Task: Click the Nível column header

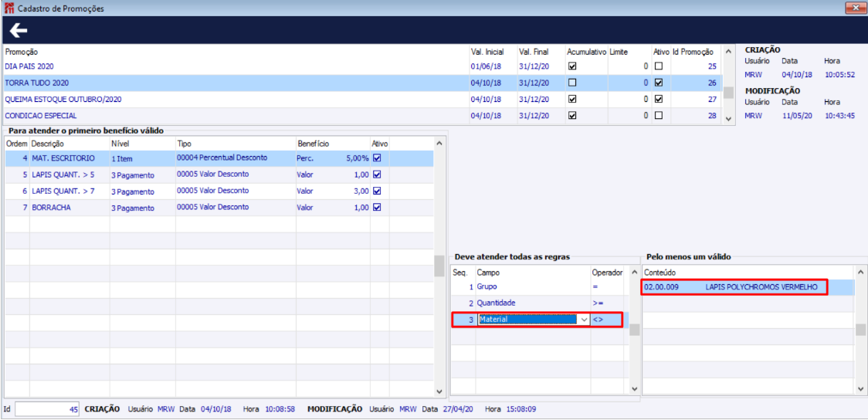Action: pyautogui.click(x=120, y=144)
